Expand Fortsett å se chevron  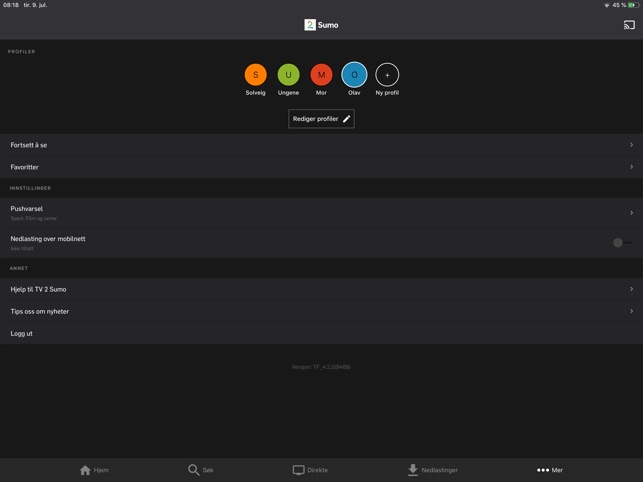pyautogui.click(x=632, y=145)
